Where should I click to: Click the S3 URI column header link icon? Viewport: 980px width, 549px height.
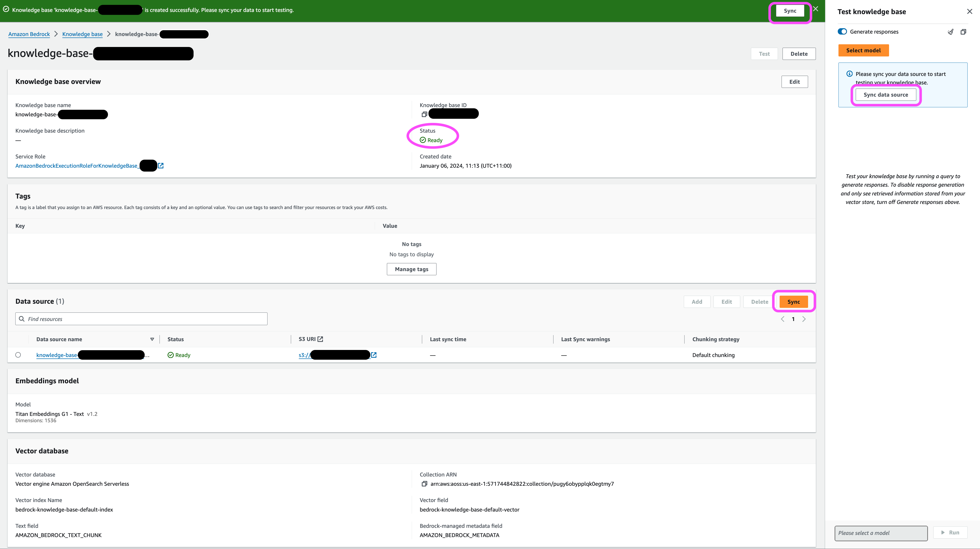pyautogui.click(x=320, y=339)
